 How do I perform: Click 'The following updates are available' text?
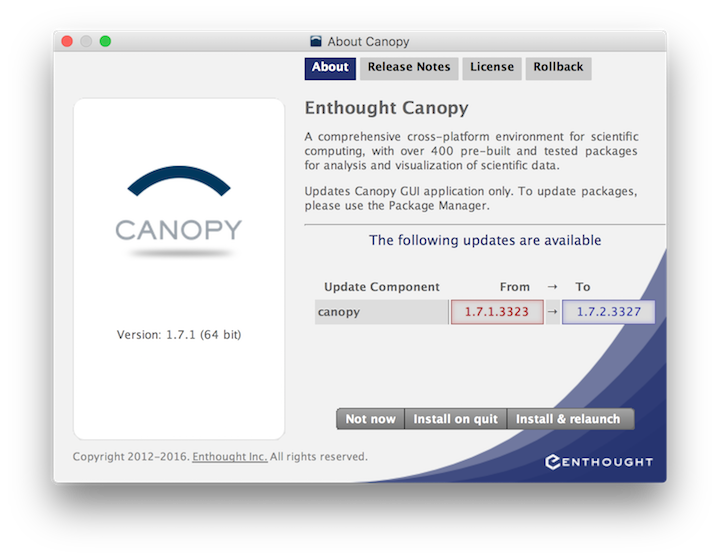485,240
